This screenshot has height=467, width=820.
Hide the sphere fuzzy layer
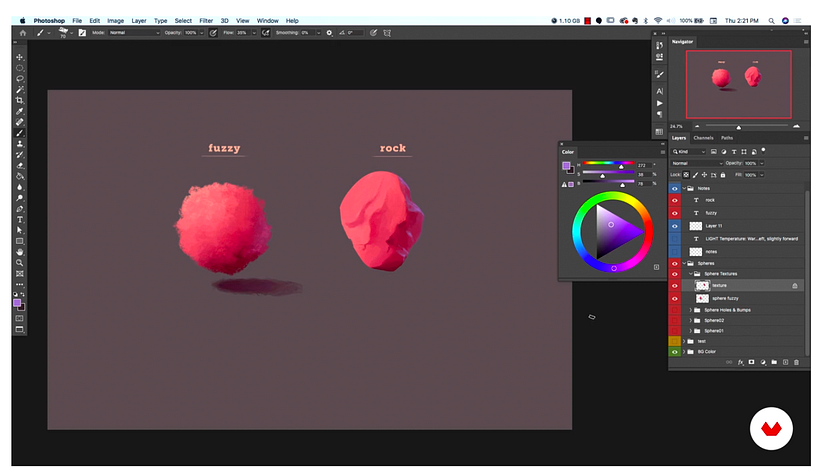675,299
